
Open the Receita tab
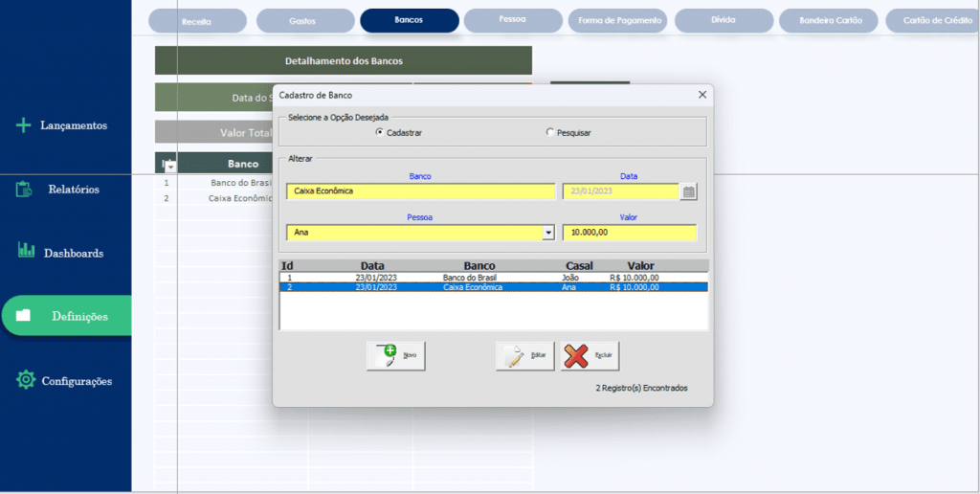point(197,21)
